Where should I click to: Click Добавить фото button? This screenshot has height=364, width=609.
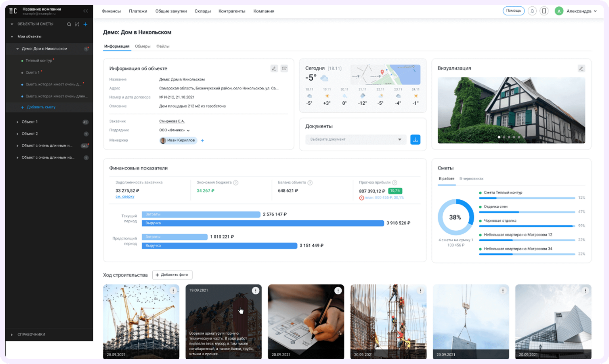[172, 275]
